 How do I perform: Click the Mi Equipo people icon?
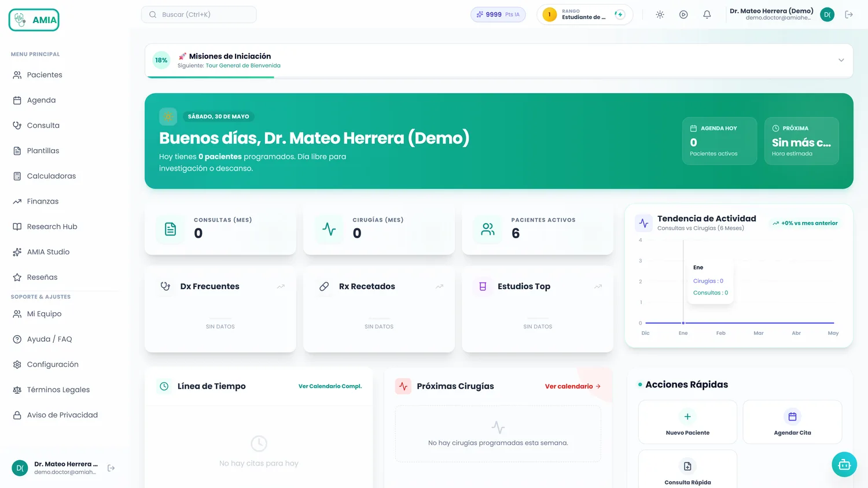coord(17,314)
